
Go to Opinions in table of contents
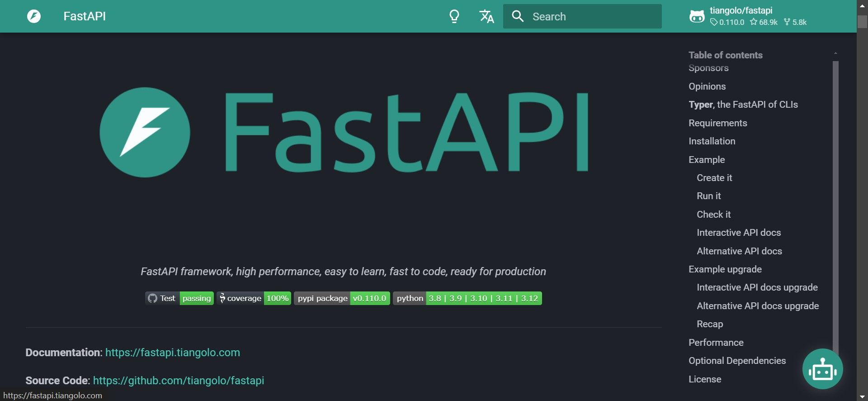[x=707, y=86]
